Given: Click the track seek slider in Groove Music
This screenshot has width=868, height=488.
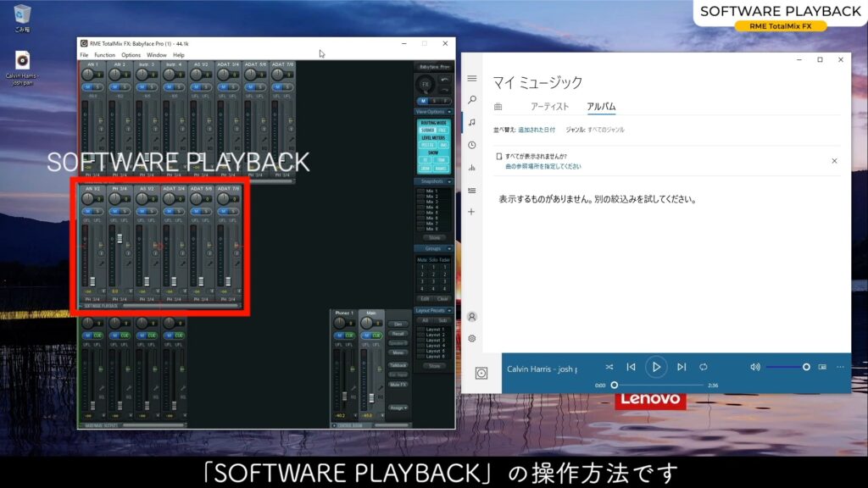Looking at the screenshot, I should pyautogui.click(x=657, y=385).
